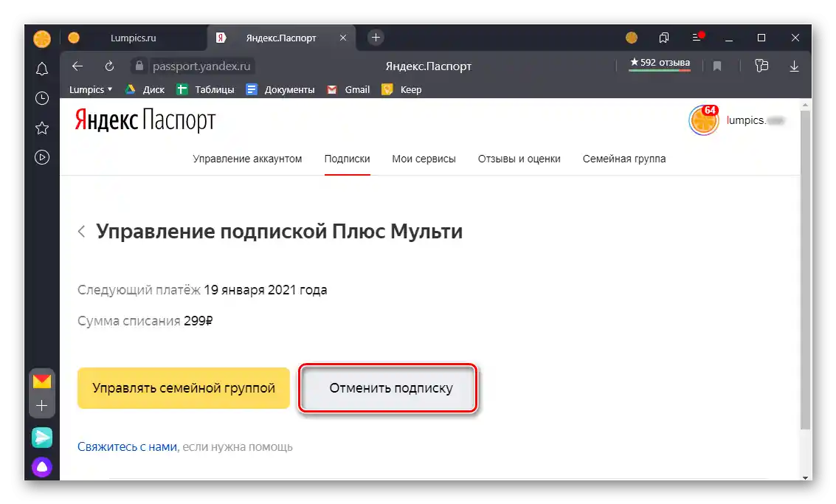Click Отменить подписку button

coord(389,387)
